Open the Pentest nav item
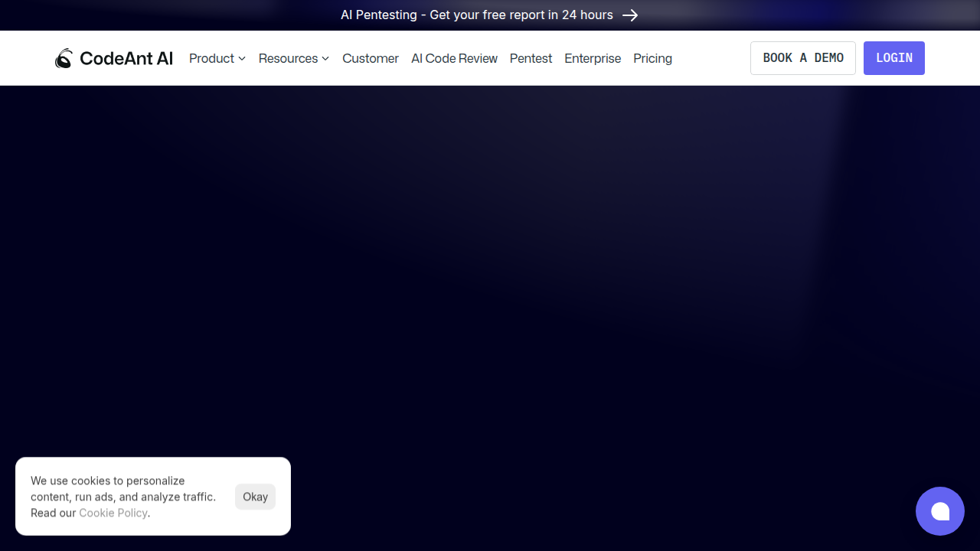This screenshot has width=980, height=551. click(531, 58)
